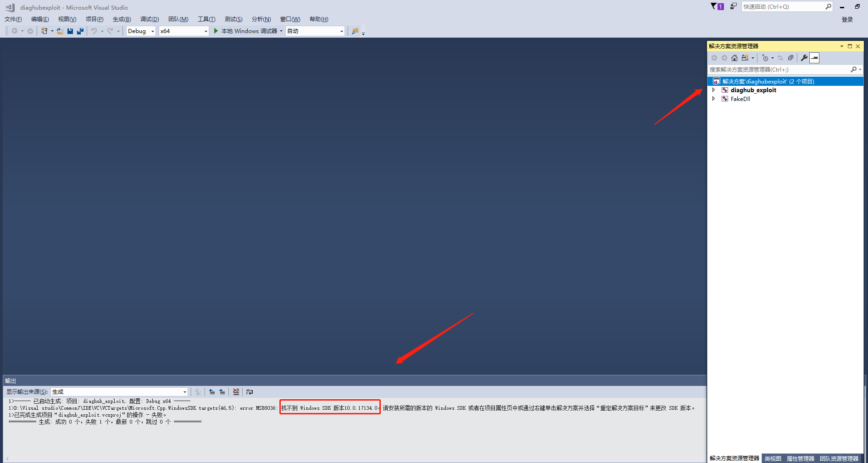Viewport: 868px width, 463px height.
Task: Open the 调试(D) menu
Action: (x=150, y=19)
